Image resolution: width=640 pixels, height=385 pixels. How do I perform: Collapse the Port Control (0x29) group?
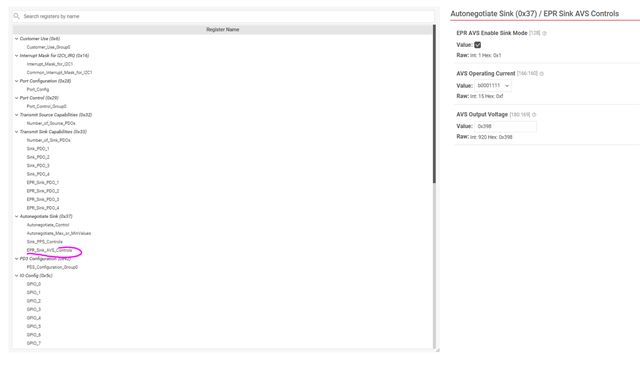(17, 98)
